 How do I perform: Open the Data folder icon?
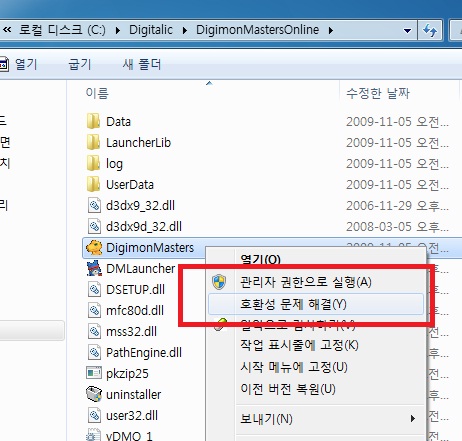[93, 121]
